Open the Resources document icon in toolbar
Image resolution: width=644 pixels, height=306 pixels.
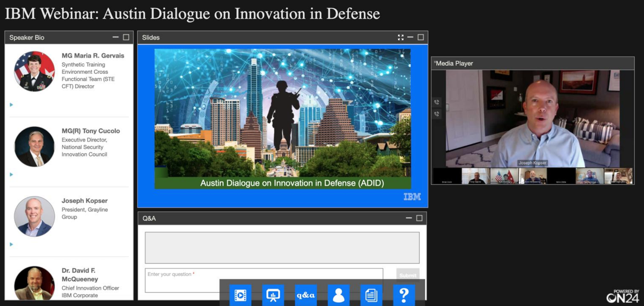tap(371, 295)
